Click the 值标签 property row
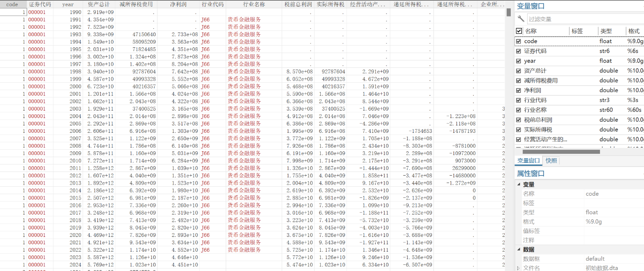Screen dimensions: 644x271 coord(580,231)
